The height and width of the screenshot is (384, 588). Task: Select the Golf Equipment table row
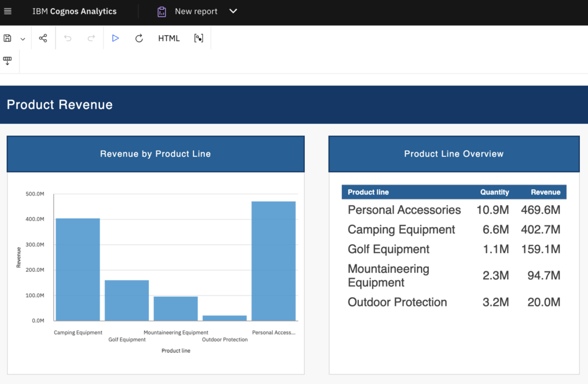(389, 249)
